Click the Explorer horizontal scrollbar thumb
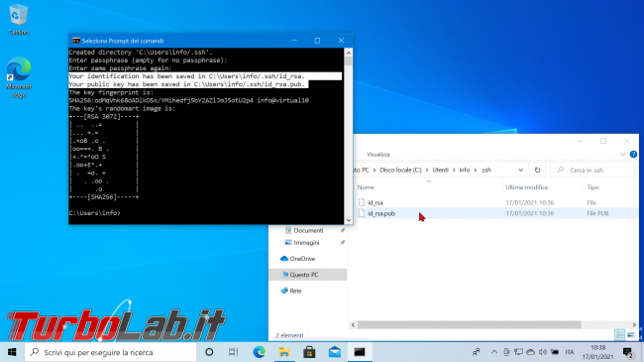The image size is (644, 362). pos(469,325)
